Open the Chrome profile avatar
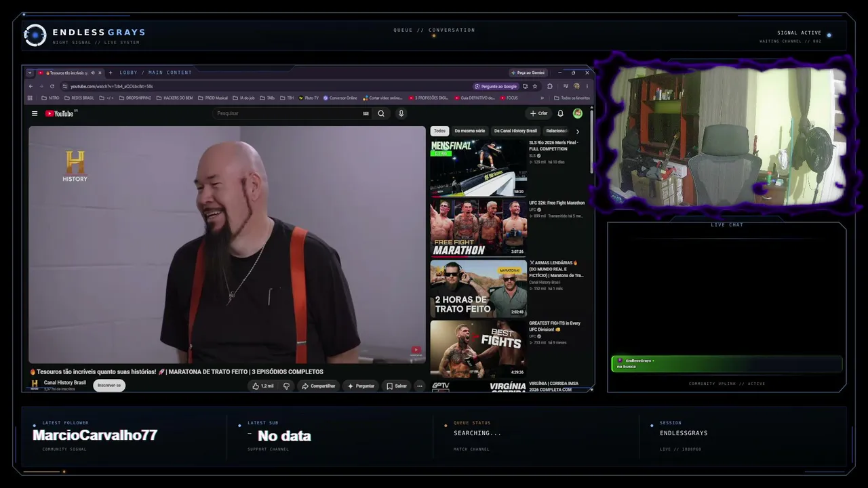 pyautogui.click(x=576, y=86)
